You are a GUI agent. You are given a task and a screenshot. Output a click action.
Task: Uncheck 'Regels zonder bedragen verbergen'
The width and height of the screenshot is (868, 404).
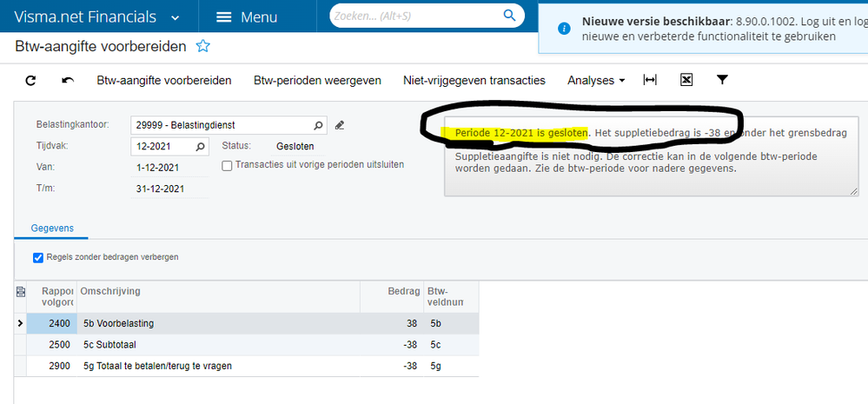[38, 257]
